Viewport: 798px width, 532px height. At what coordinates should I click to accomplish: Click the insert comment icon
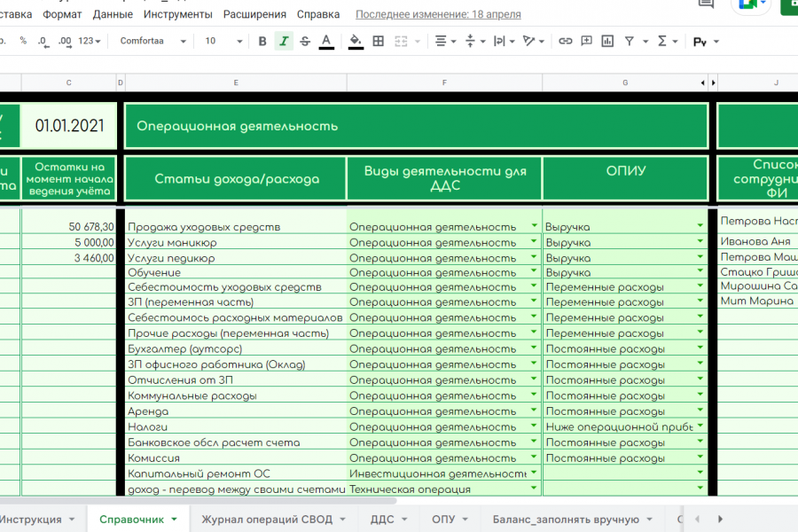point(586,42)
